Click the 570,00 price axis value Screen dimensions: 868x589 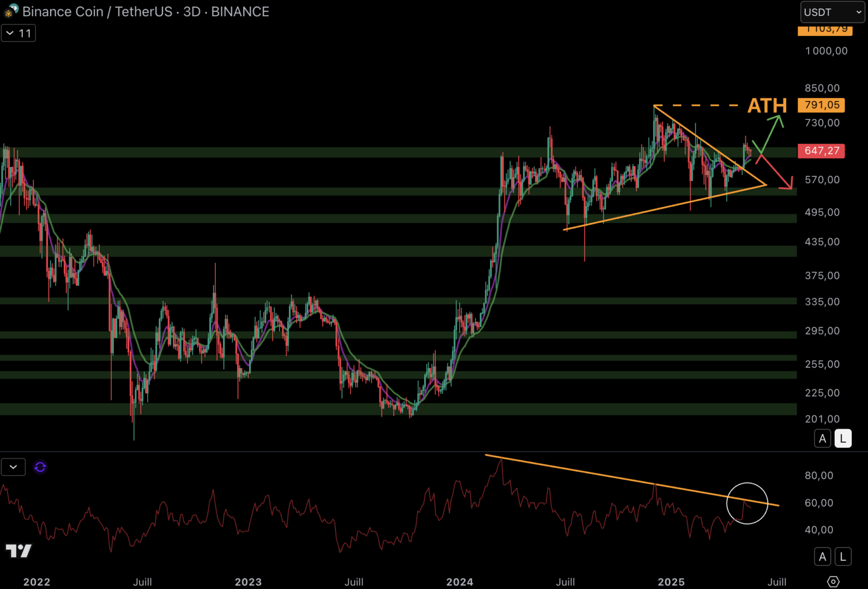(822, 179)
